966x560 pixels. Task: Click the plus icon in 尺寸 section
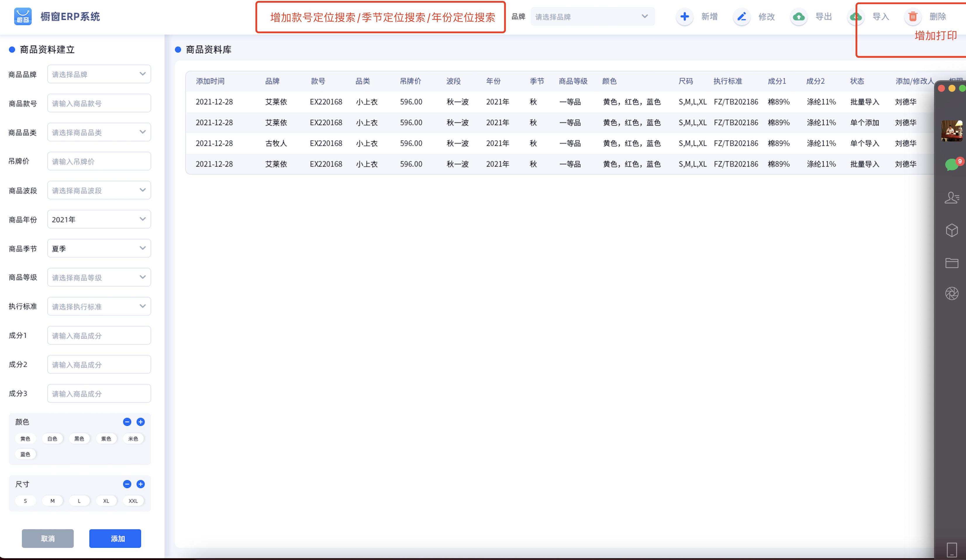tap(141, 484)
